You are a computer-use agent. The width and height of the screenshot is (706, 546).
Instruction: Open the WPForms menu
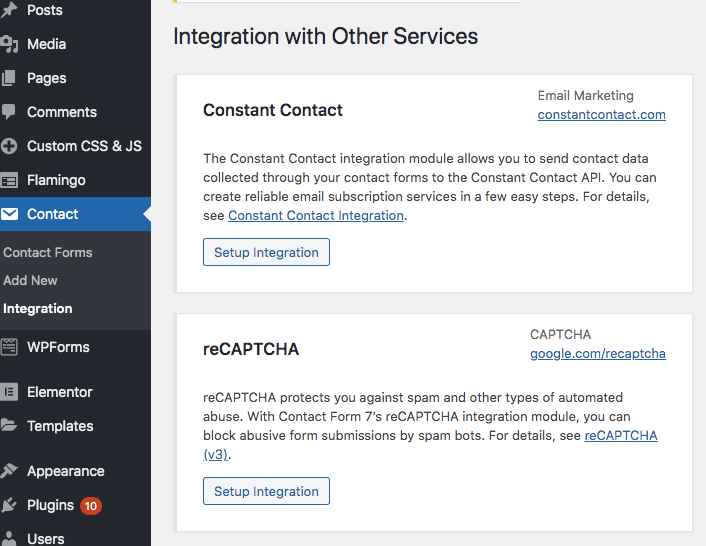[x=58, y=347]
